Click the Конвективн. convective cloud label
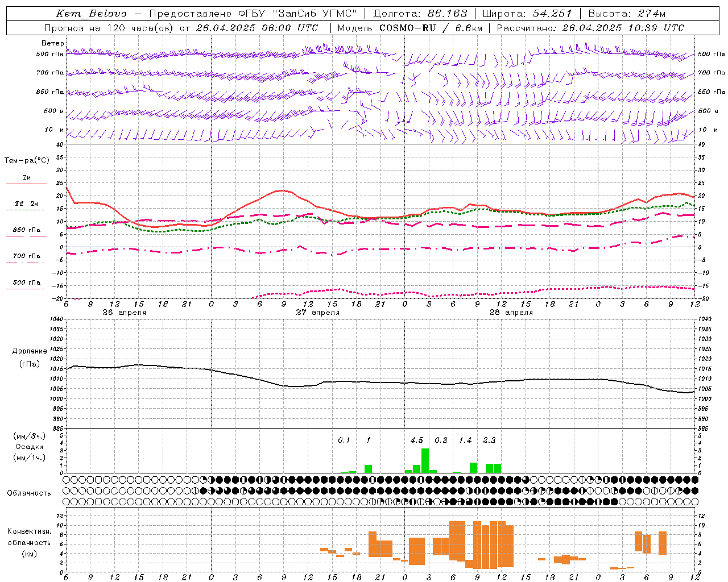This screenshot has height=582, width=728. [29, 531]
